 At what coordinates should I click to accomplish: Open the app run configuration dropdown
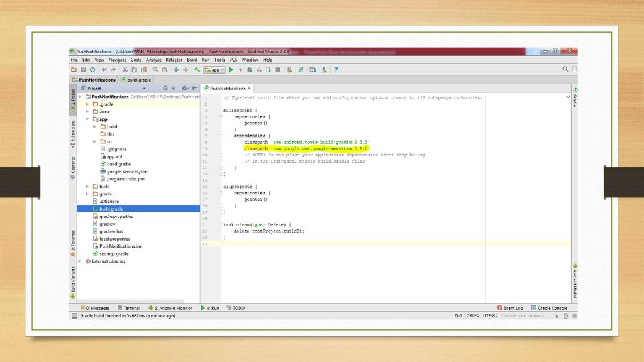[214, 70]
